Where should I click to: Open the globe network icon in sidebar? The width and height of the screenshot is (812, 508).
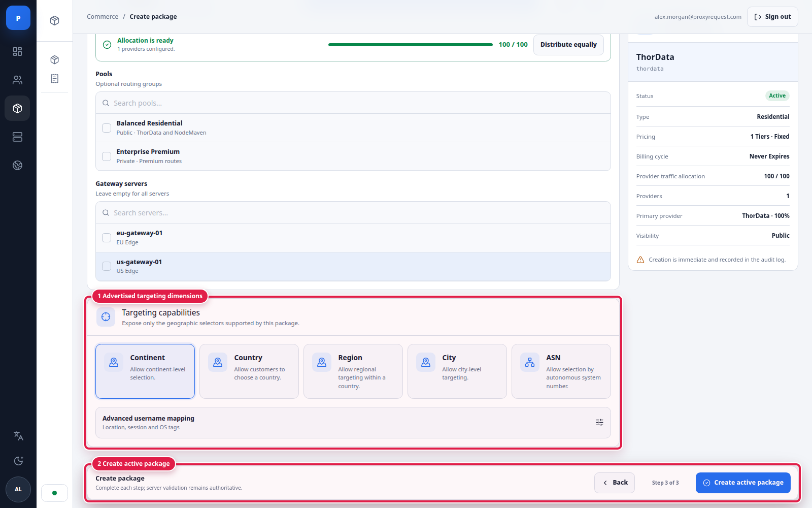point(18,165)
